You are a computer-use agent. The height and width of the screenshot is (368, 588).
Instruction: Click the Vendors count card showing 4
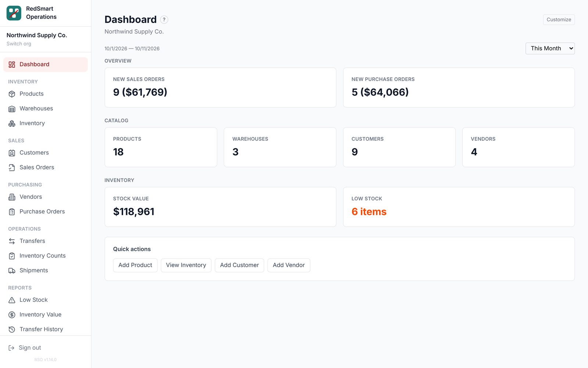[519, 147]
